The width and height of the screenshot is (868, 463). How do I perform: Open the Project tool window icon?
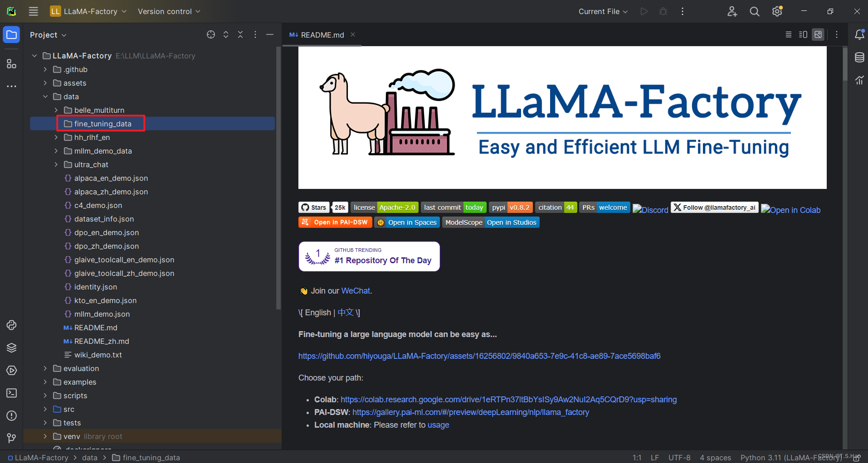[12, 35]
